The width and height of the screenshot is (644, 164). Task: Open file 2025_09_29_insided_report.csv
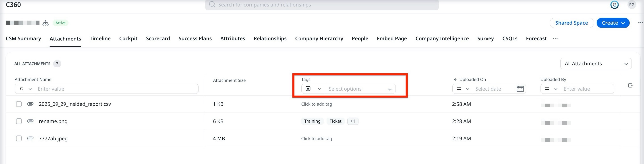pos(75,104)
